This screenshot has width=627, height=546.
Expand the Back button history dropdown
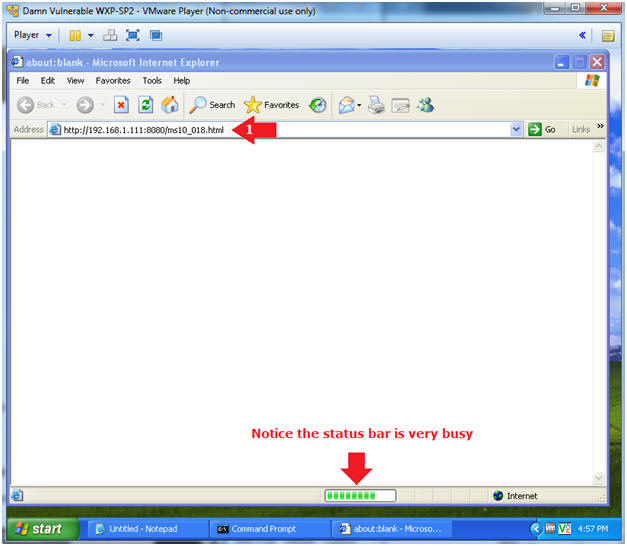pos(64,105)
